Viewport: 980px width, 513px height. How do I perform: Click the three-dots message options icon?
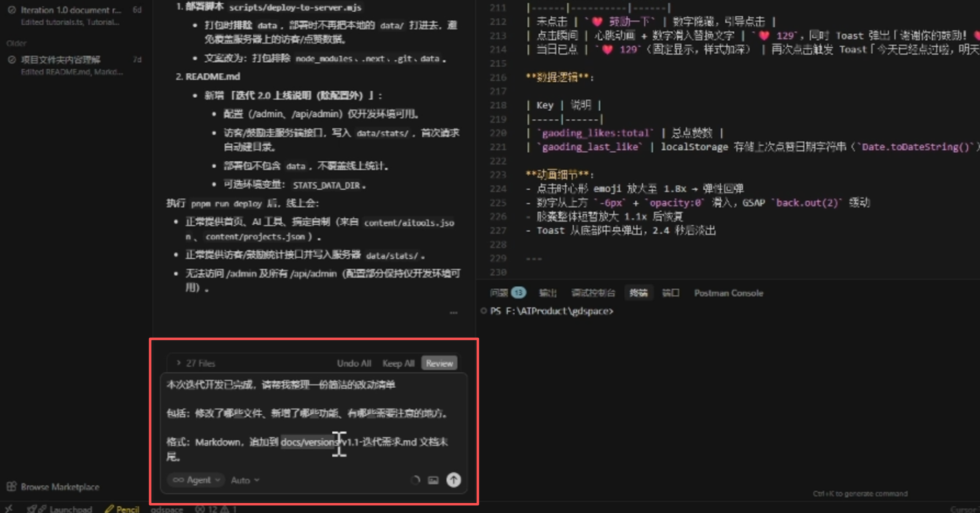tap(454, 313)
